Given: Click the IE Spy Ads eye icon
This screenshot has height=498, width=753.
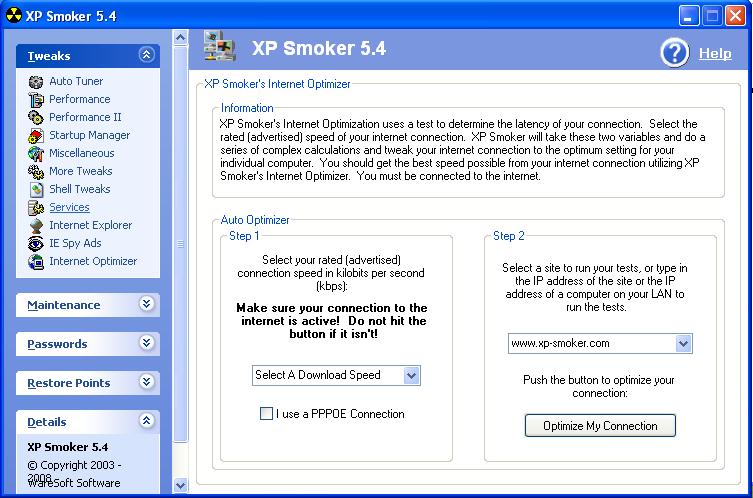Looking at the screenshot, I should pos(36,243).
